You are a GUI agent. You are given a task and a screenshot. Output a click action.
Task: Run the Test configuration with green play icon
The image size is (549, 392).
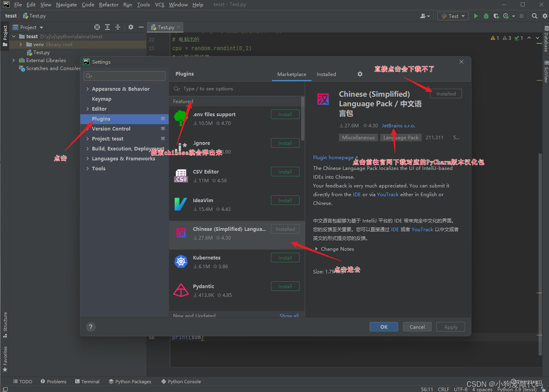click(476, 16)
